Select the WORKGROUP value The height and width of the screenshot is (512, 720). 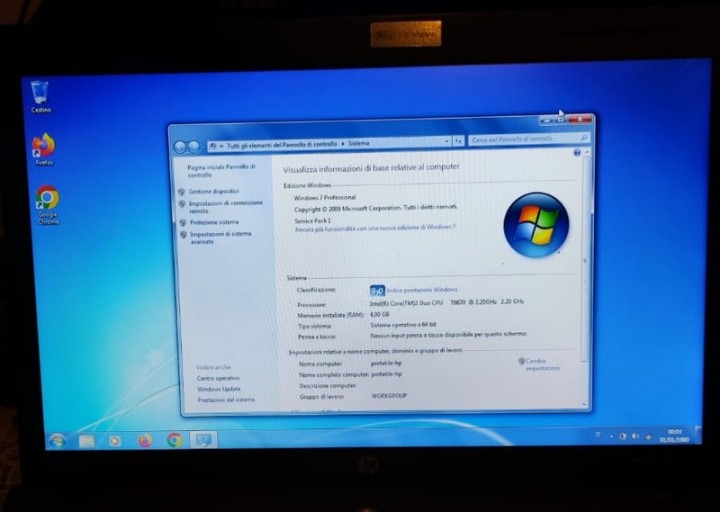[x=389, y=395]
